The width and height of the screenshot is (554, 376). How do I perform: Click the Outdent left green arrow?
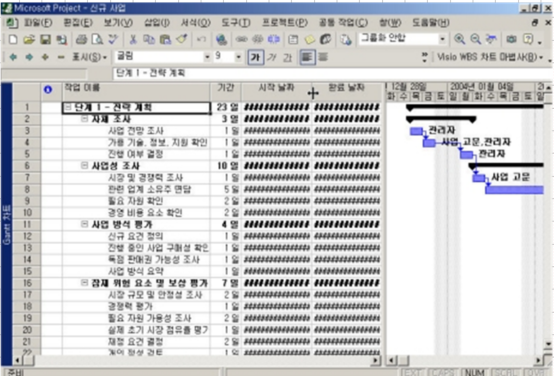click(13, 57)
